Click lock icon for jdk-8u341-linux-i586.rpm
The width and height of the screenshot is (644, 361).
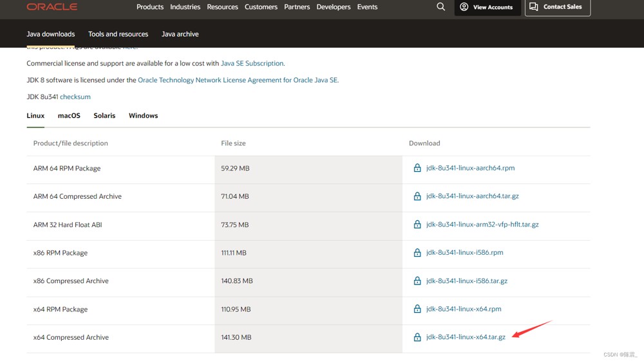point(417,253)
